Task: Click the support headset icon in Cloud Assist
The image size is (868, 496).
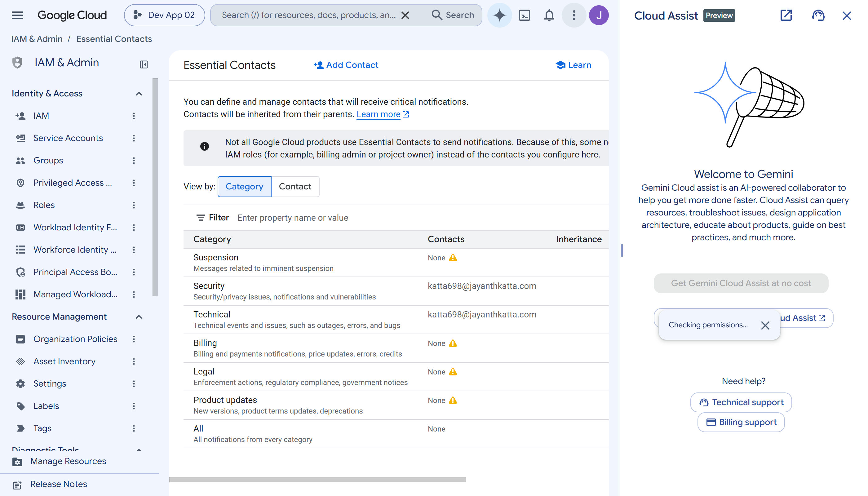Action: [818, 15]
